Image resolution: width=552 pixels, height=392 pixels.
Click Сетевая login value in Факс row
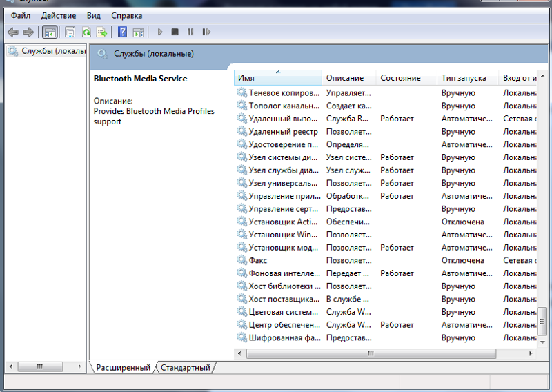coord(520,261)
